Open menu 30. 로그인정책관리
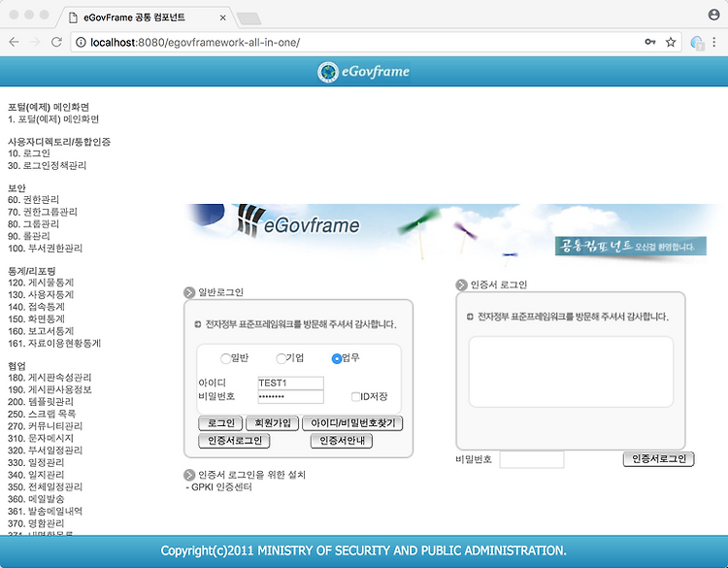Viewport: 728px width, 568px height. [47, 165]
